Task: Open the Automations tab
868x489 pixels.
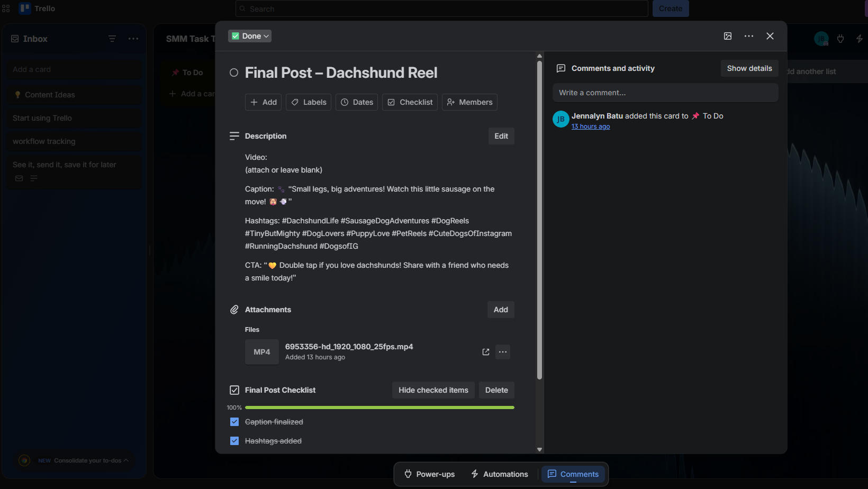Action: pos(500,474)
